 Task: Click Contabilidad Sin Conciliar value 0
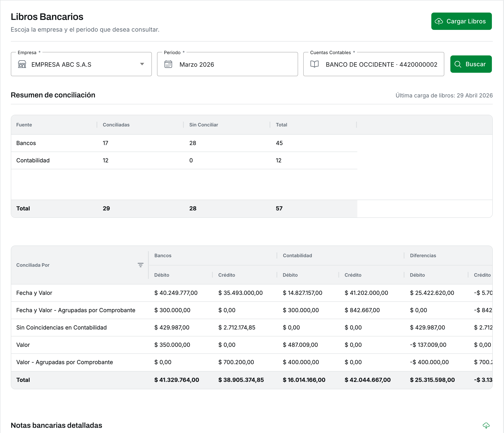[191, 160]
